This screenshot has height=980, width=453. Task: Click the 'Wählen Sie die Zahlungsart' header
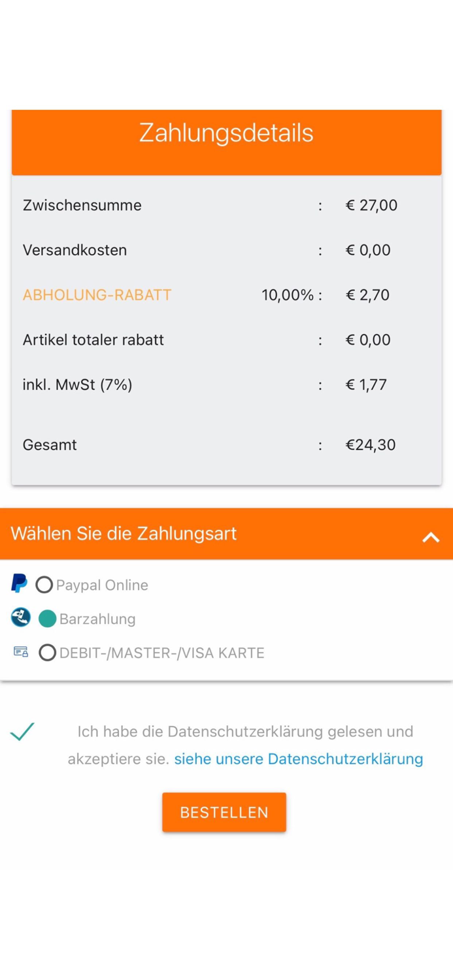click(124, 534)
